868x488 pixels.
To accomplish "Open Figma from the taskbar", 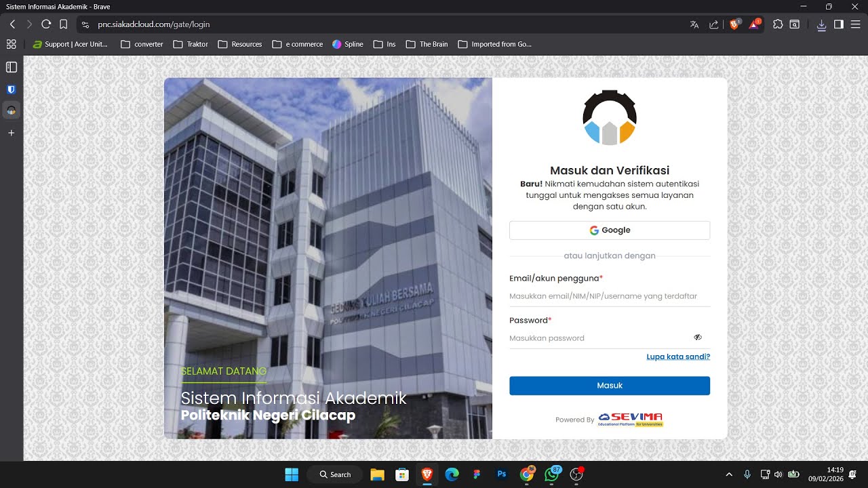I will tap(477, 474).
